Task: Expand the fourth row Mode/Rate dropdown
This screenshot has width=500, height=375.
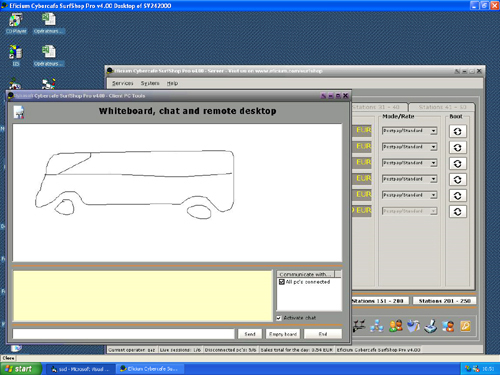Action: pos(433,179)
